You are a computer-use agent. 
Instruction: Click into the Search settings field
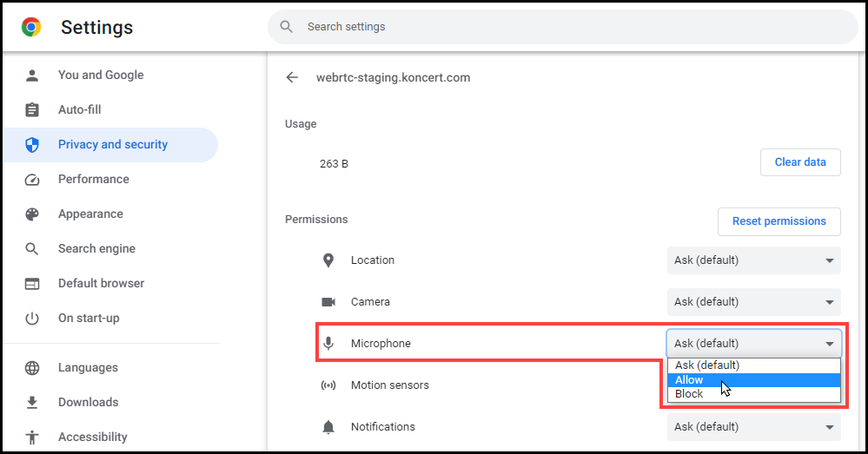click(x=563, y=27)
